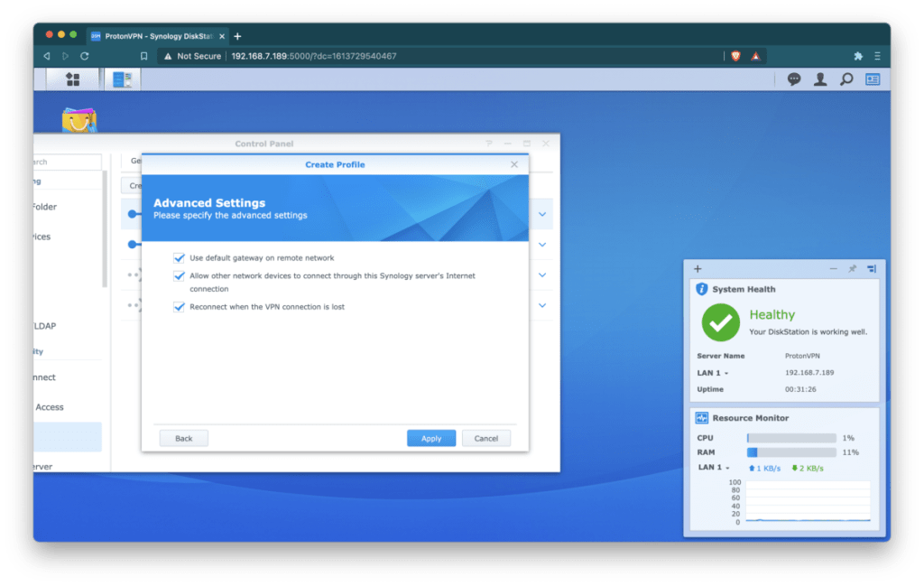Click the upload speed 1 KB/s
This screenshot has height=586, width=924.
764,468
